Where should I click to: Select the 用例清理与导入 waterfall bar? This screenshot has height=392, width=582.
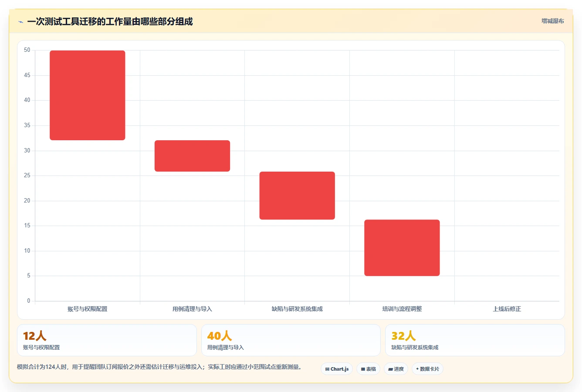pos(192,156)
